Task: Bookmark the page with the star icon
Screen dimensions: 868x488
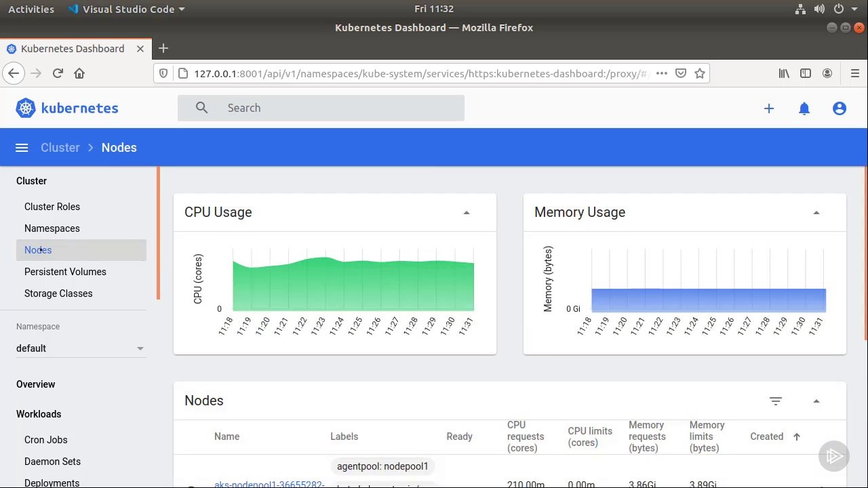Action: tap(700, 73)
